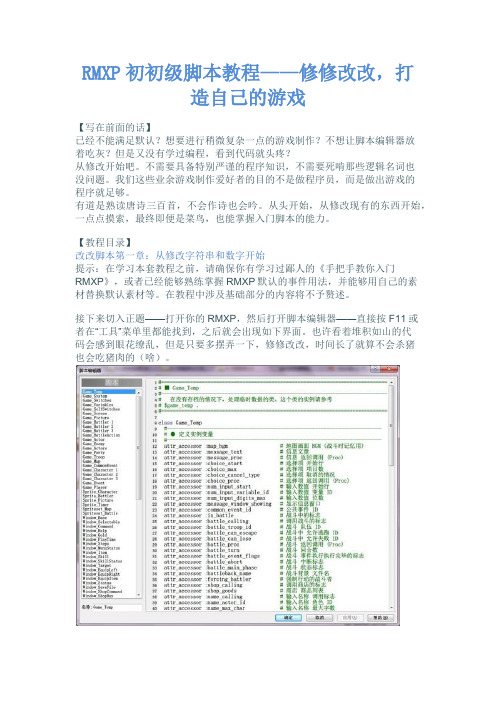Click the script list scroll-down arrow

(x=139, y=595)
